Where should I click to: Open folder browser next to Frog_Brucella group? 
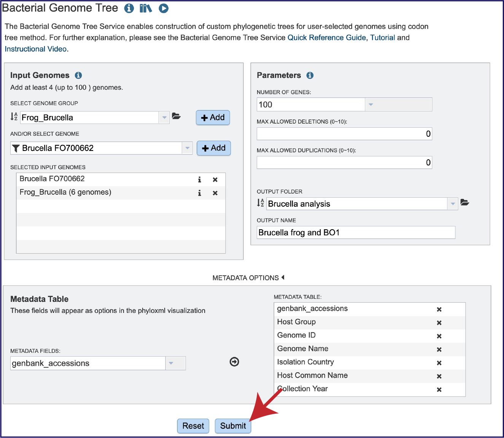pos(176,116)
